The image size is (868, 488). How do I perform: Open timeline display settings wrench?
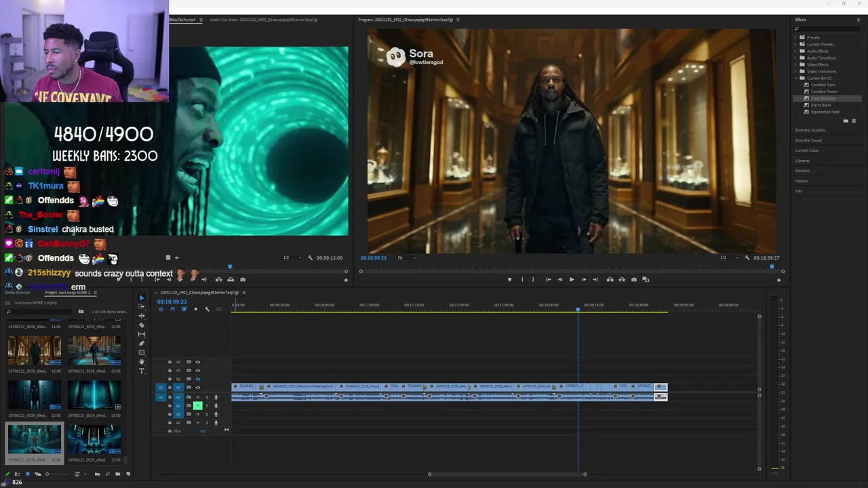(207, 309)
